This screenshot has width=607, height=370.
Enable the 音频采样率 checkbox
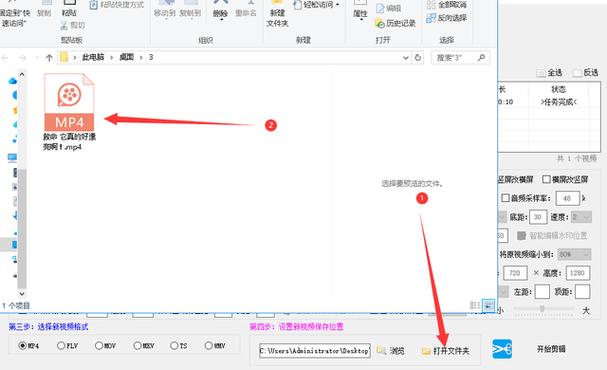(505, 198)
